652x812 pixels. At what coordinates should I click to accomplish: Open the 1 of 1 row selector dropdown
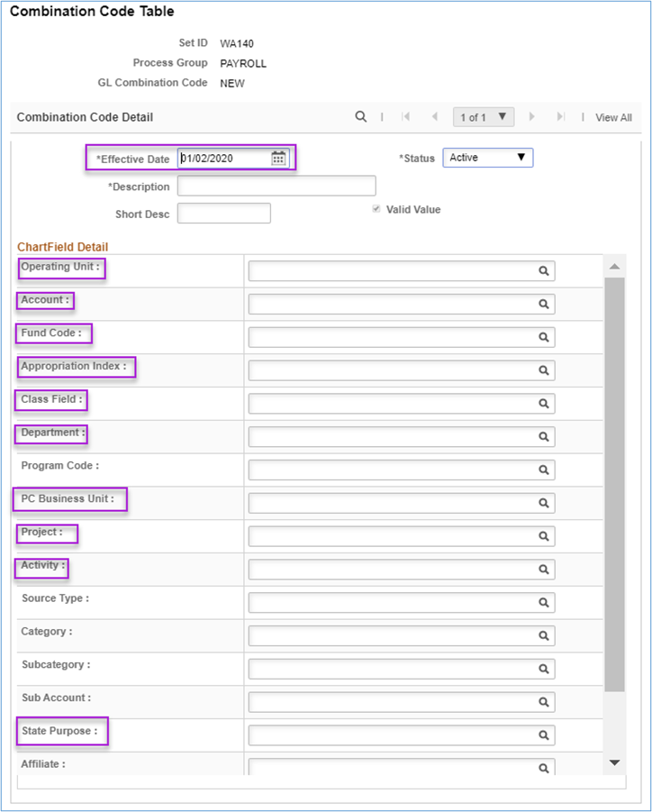point(484,117)
